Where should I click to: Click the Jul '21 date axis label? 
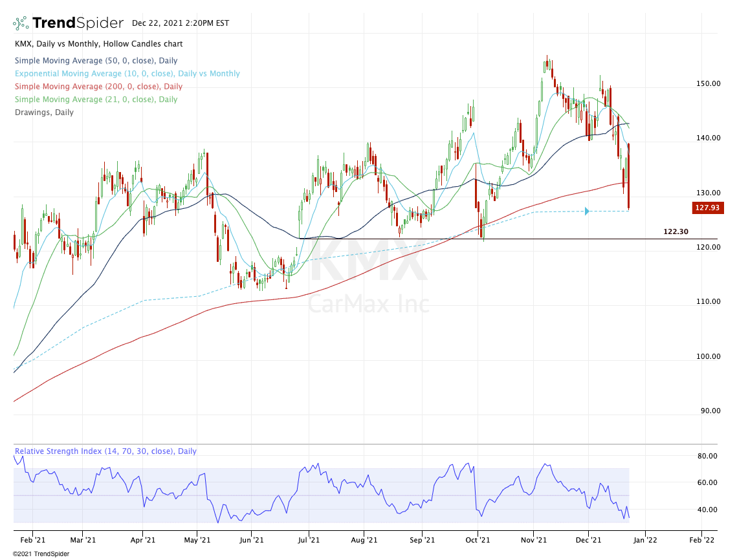[309, 540]
